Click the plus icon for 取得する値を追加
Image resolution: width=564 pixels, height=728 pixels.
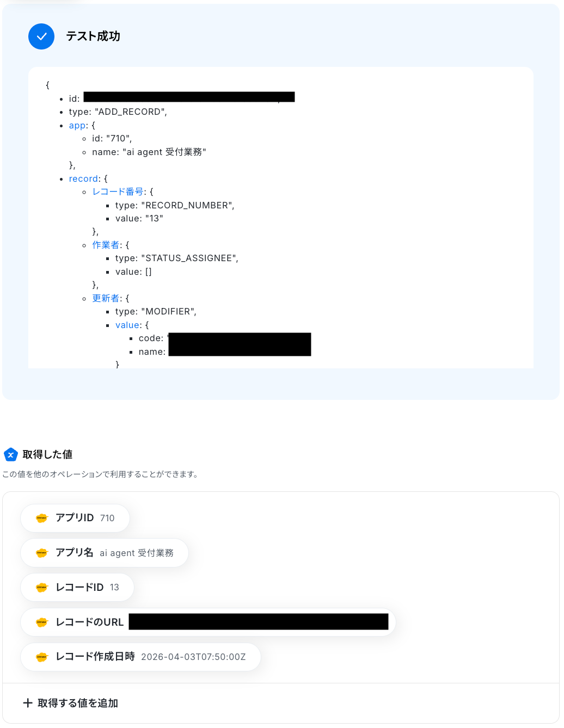pyautogui.click(x=28, y=703)
